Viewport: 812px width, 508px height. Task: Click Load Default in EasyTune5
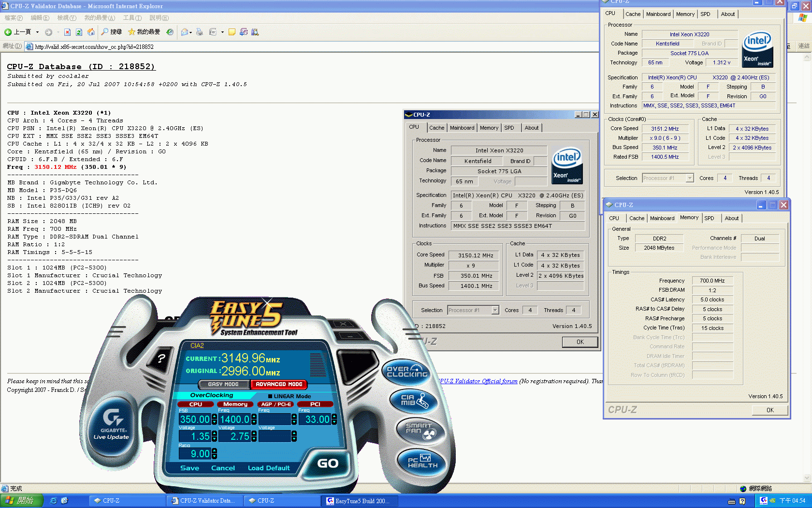tap(269, 468)
